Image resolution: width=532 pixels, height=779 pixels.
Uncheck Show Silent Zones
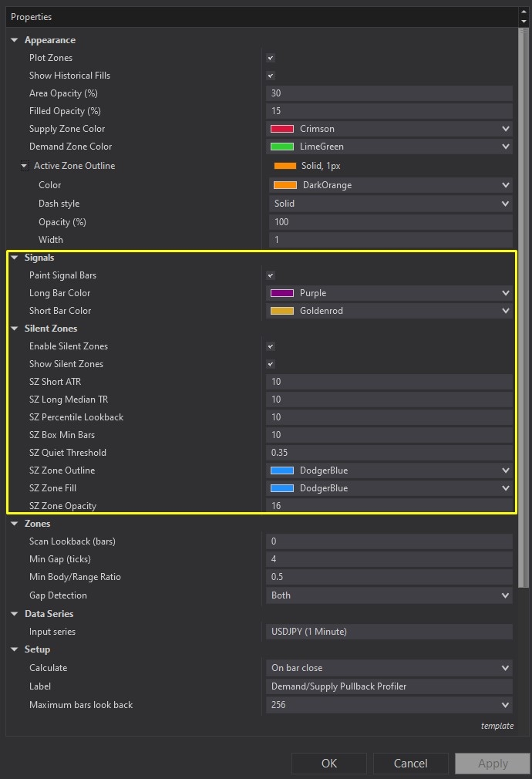(x=271, y=363)
